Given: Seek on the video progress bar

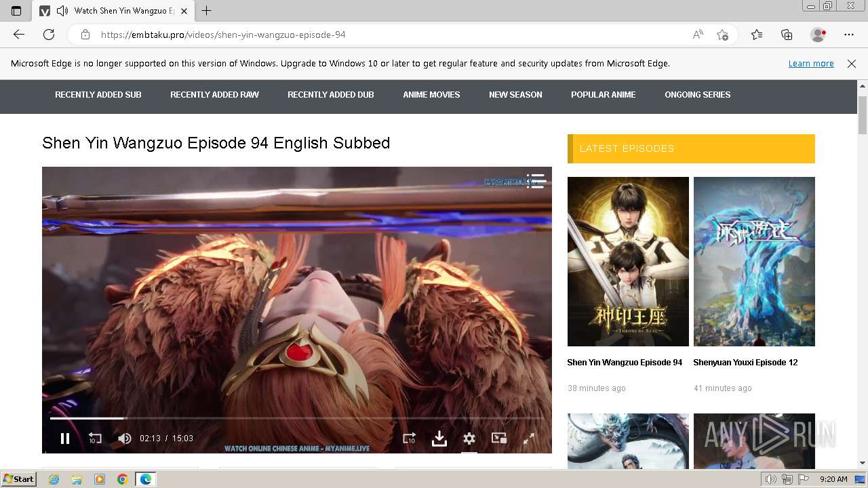Looking at the screenshot, I should click(x=297, y=418).
